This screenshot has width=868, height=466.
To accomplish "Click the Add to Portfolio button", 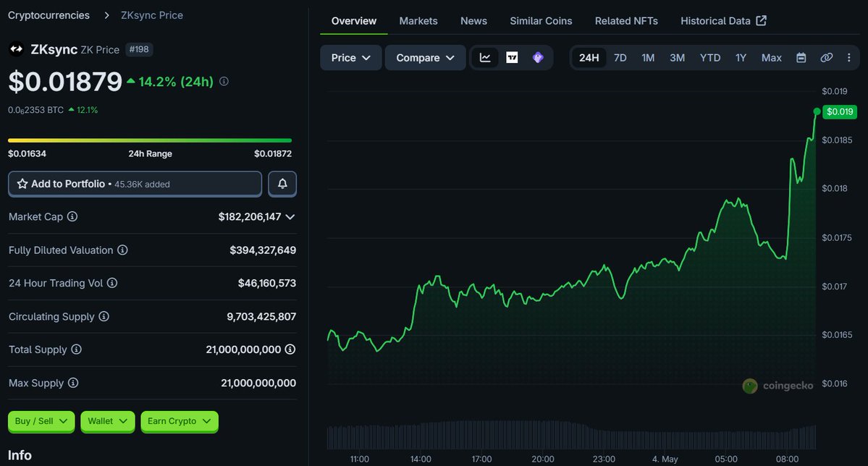I will (x=135, y=184).
